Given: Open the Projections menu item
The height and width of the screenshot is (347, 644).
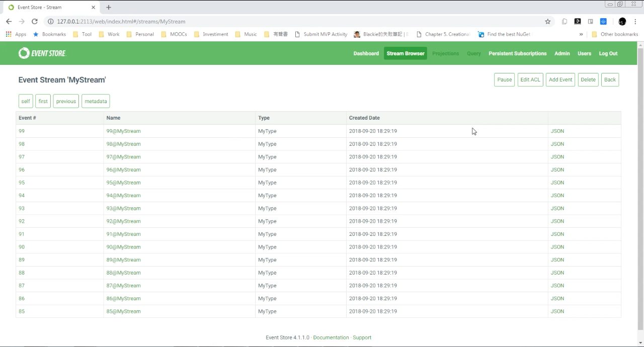Looking at the screenshot, I should pos(446,53).
